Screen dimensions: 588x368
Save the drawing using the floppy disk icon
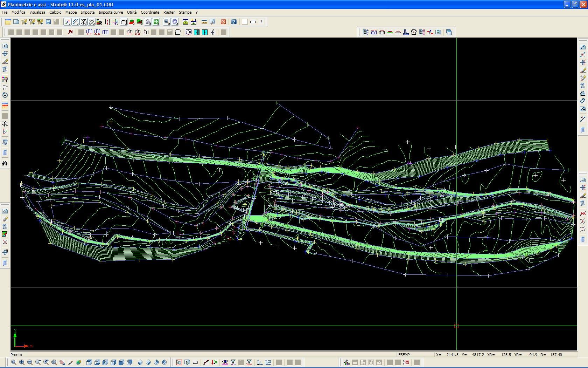click(48, 22)
